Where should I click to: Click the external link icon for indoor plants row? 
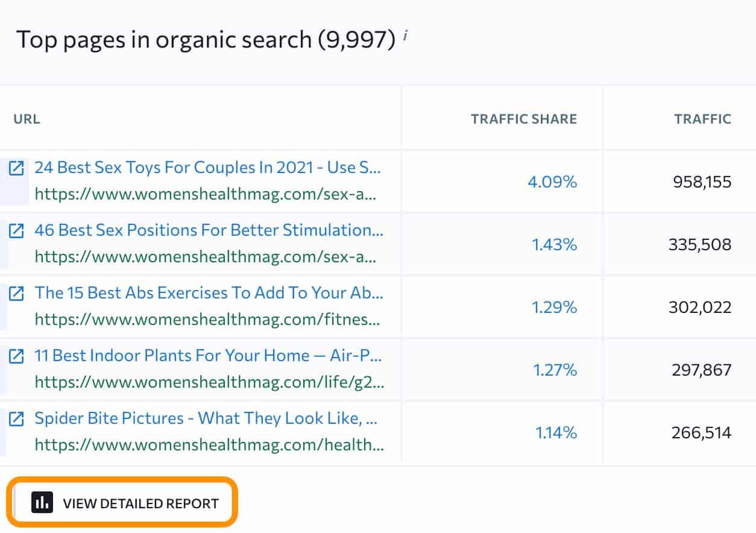pos(15,356)
